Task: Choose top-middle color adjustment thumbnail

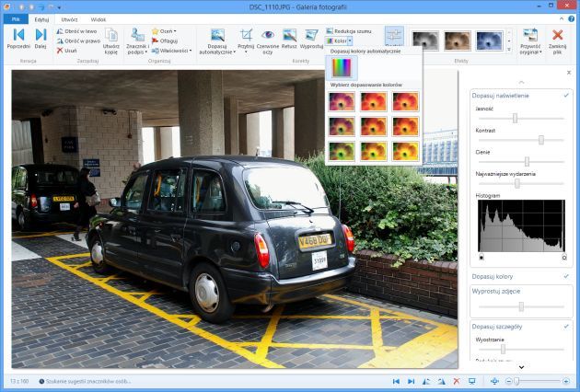Action: click(373, 101)
